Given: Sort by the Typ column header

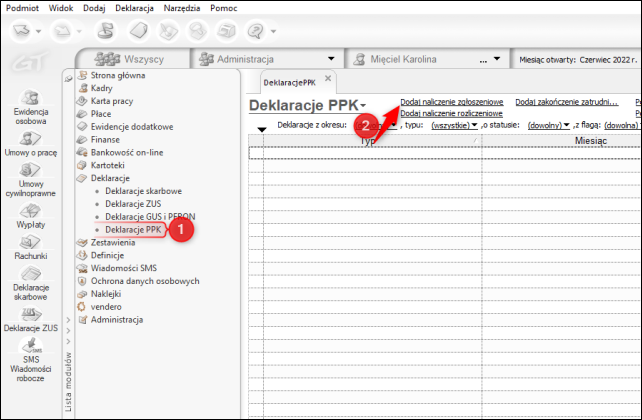Looking at the screenshot, I should coord(372,141).
